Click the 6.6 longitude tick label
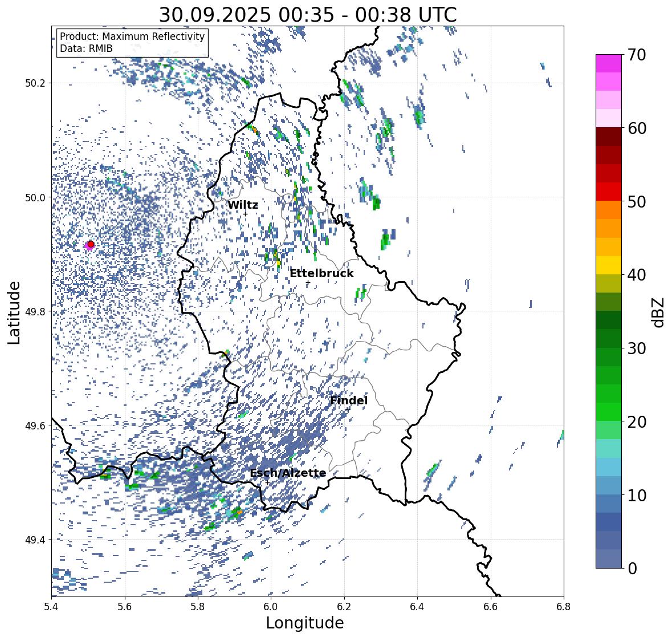 (x=491, y=607)
